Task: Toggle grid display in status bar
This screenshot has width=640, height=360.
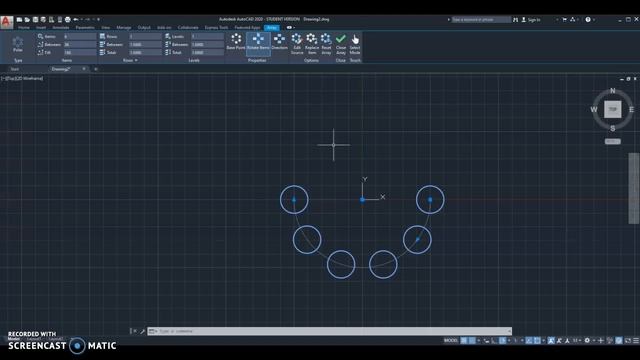Action: [x=464, y=340]
